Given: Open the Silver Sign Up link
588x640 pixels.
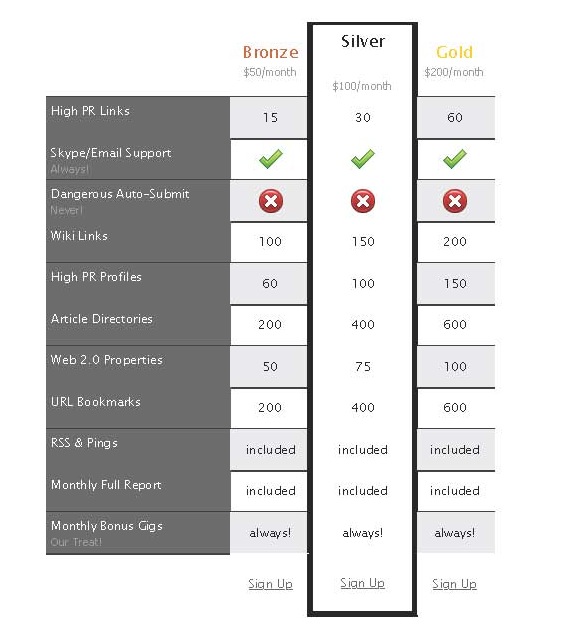Looking at the screenshot, I should [x=362, y=583].
